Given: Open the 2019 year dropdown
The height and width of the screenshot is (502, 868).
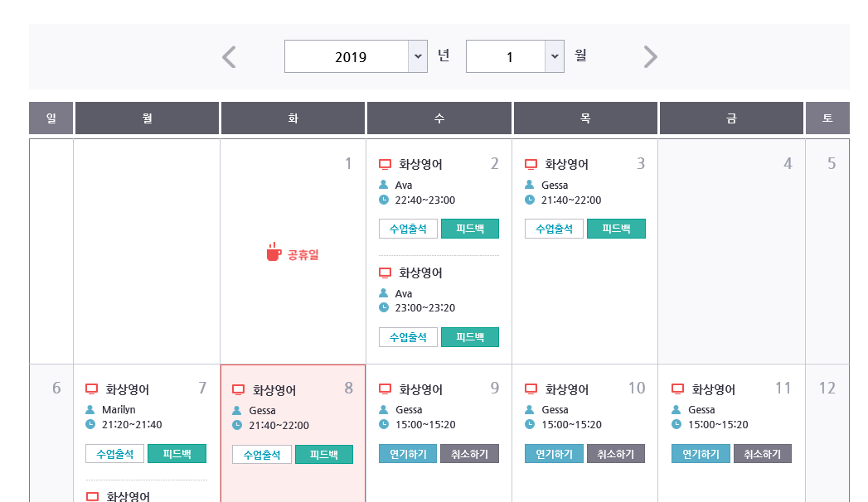Looking at the screenshot, I should click(x=356, y=56).
